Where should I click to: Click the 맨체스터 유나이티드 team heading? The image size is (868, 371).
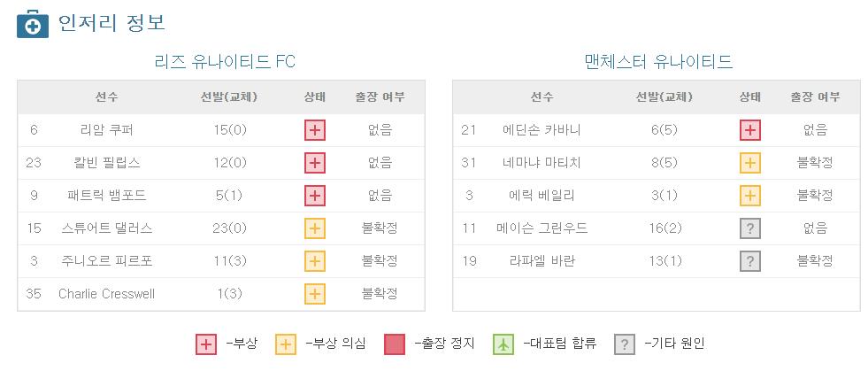tap(659, 61)
